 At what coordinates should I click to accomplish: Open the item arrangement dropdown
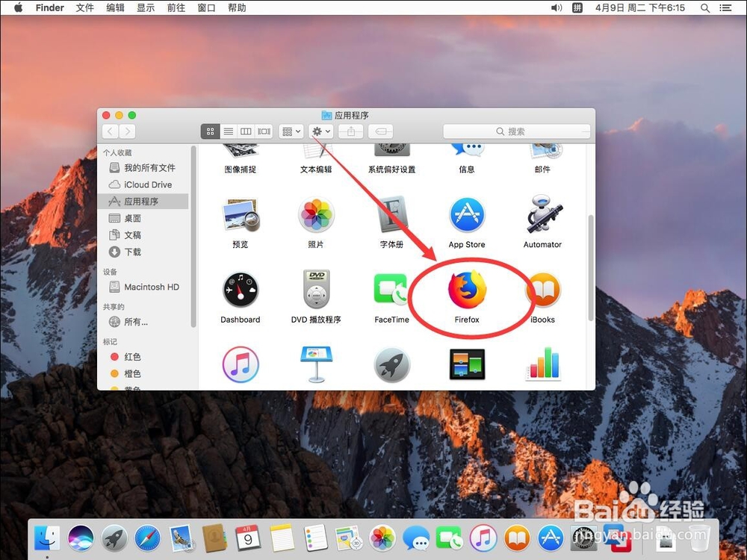(x=291, y=131)
